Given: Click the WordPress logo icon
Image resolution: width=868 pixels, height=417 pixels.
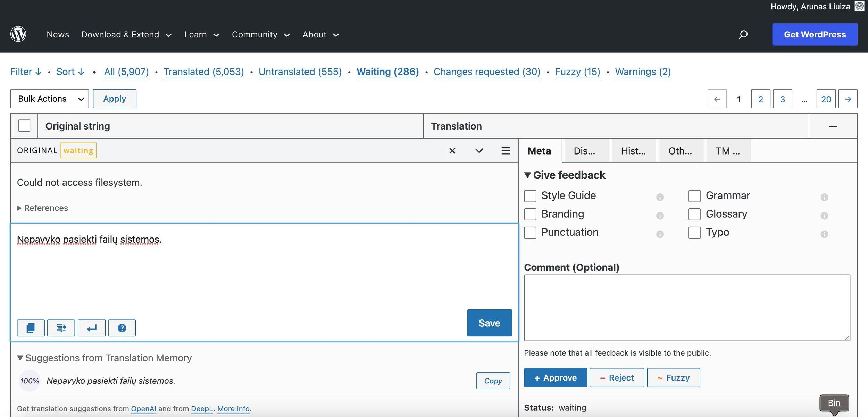Looking at the screenshot, I should [18, 34].
